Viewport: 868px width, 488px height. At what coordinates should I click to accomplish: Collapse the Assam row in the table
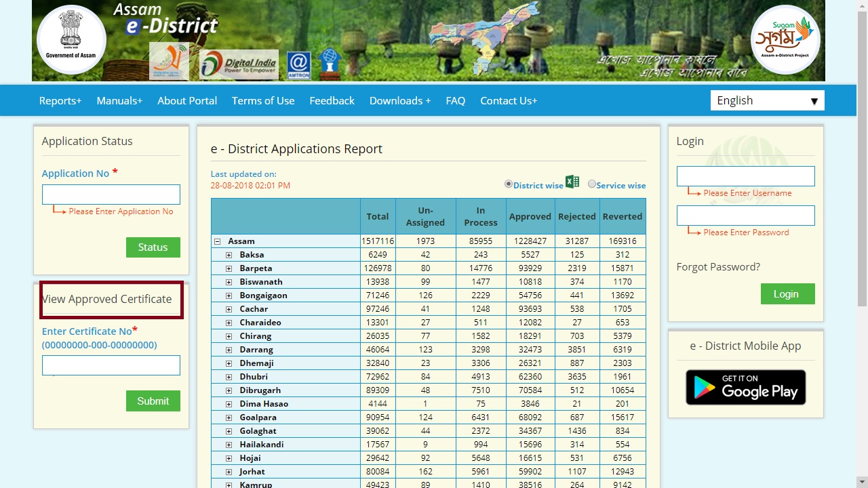218,241
